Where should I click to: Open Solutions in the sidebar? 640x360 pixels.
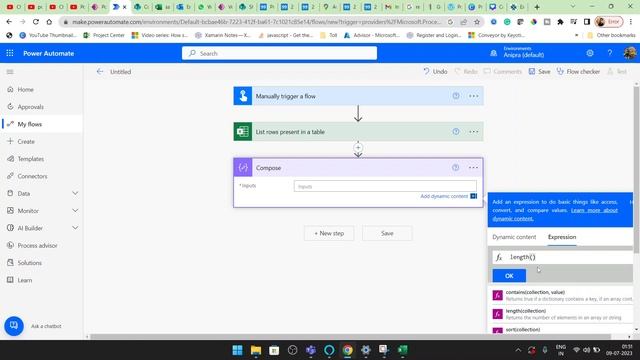coord(29,263)
